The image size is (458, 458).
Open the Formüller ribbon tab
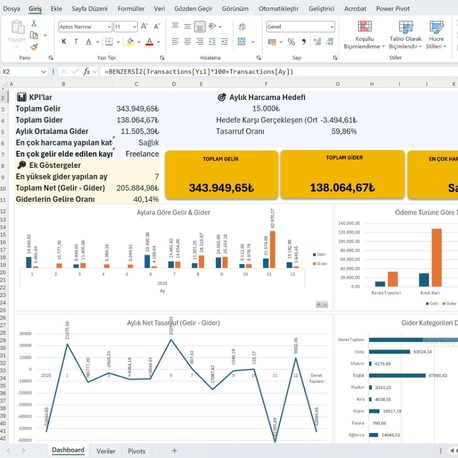pyautogui.click(x=131, y=9)
